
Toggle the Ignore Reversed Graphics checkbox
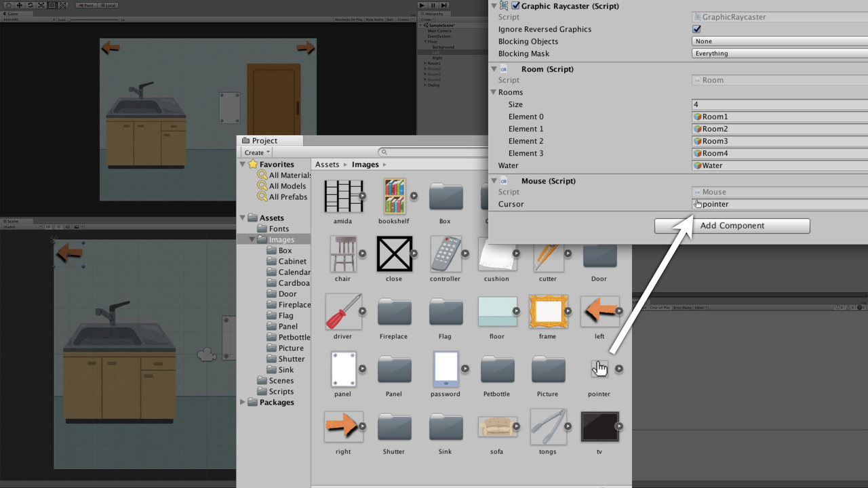pos(696,29)
